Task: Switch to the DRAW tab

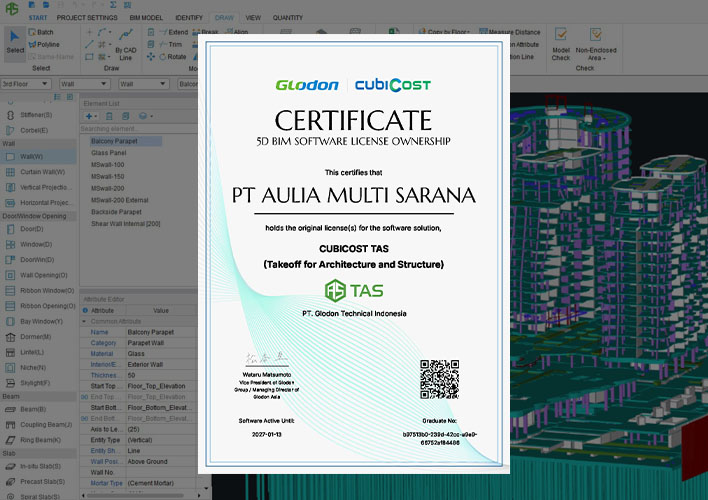Action: [x=224, y=18]
